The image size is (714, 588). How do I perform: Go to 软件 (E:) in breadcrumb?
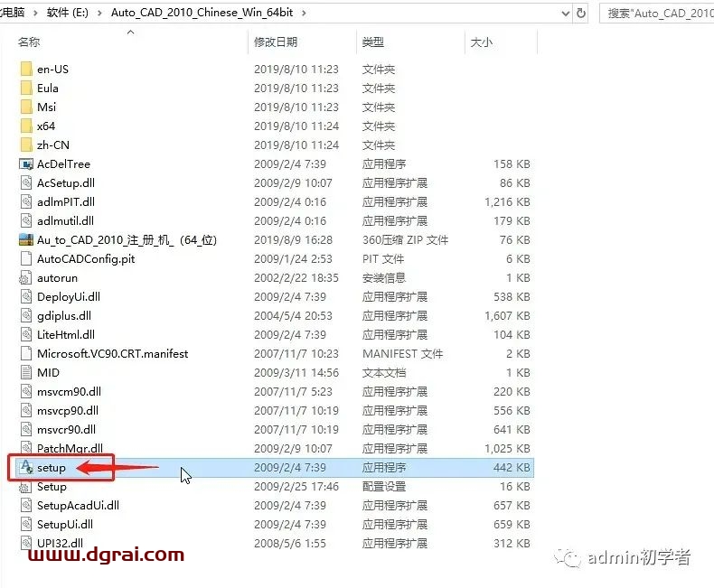pos(68,13)
